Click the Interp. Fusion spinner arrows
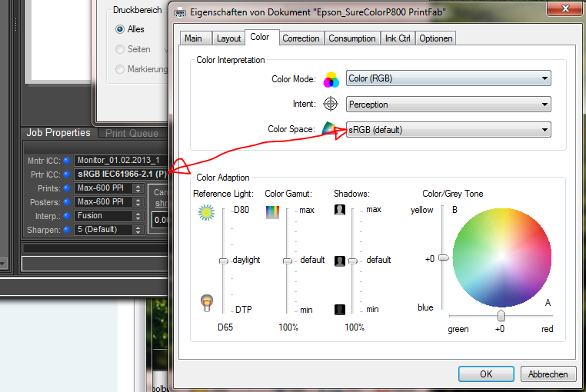 click(x=138, y=216)
